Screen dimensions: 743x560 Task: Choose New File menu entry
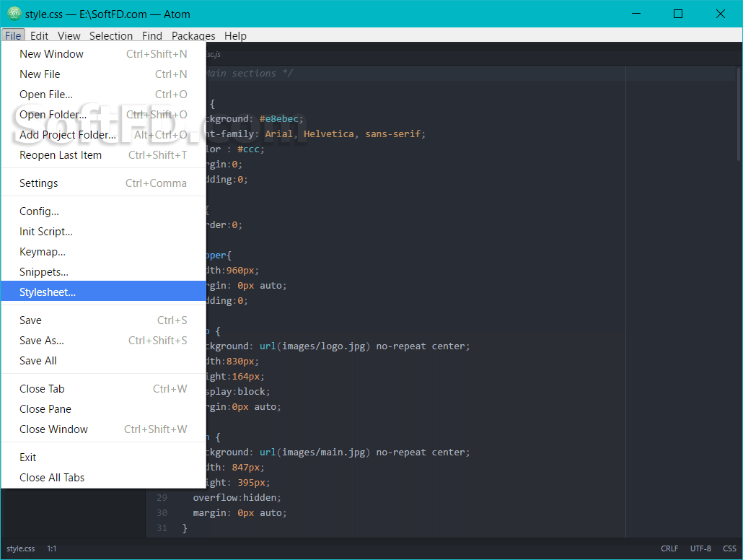(x=103, y=74)
